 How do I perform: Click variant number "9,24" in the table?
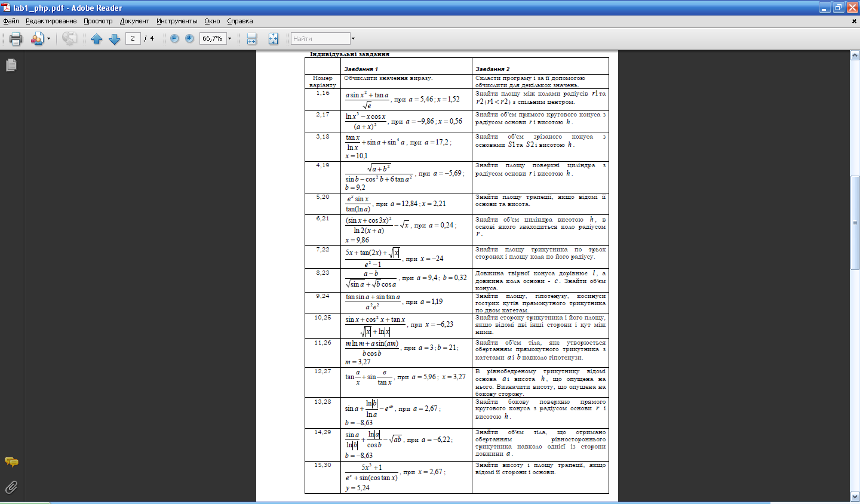(322, 296)
